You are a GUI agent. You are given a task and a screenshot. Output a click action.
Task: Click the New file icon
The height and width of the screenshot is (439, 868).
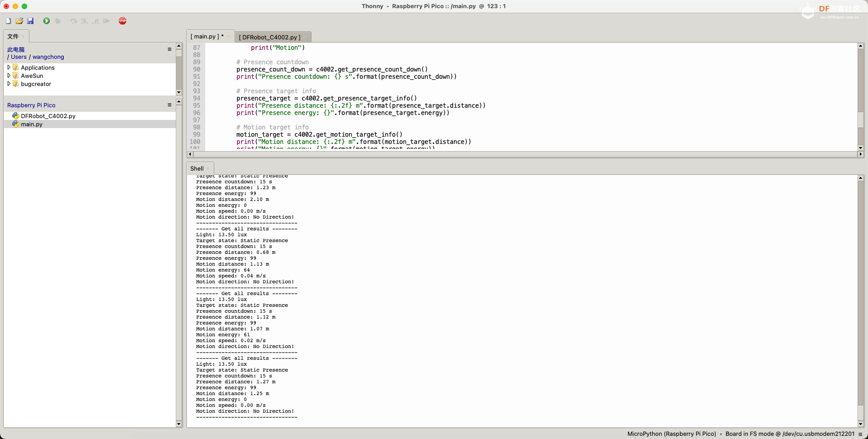pos(8,21)
